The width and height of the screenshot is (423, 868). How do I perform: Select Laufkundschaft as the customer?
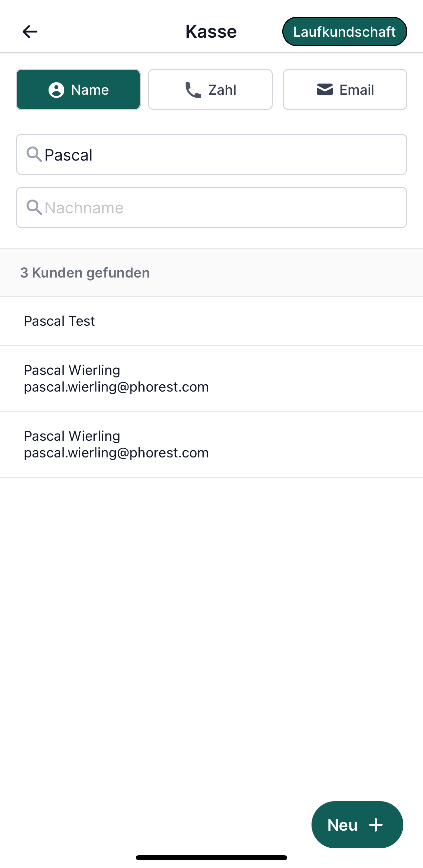point(345,32)
